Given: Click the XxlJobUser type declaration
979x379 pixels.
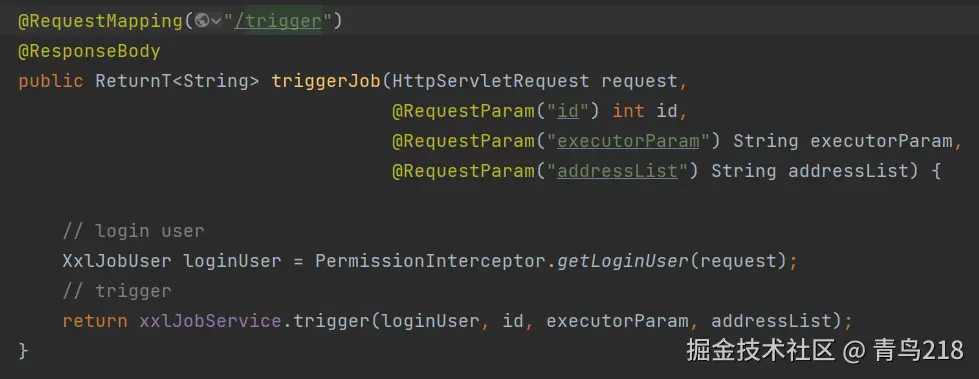Looking at the screenshot, I should click(x=117, y=261).
